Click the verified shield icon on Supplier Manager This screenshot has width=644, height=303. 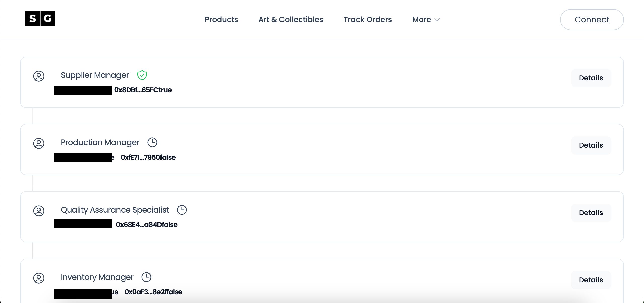142,75
